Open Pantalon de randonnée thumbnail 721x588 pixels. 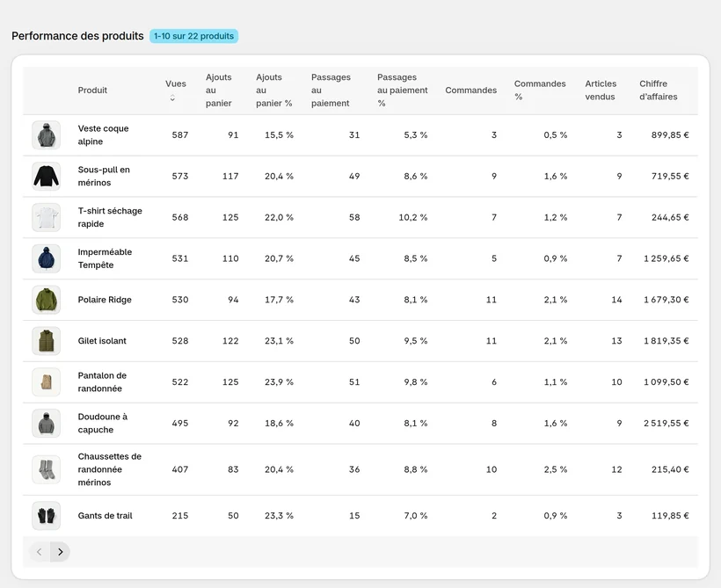[46, 382]
